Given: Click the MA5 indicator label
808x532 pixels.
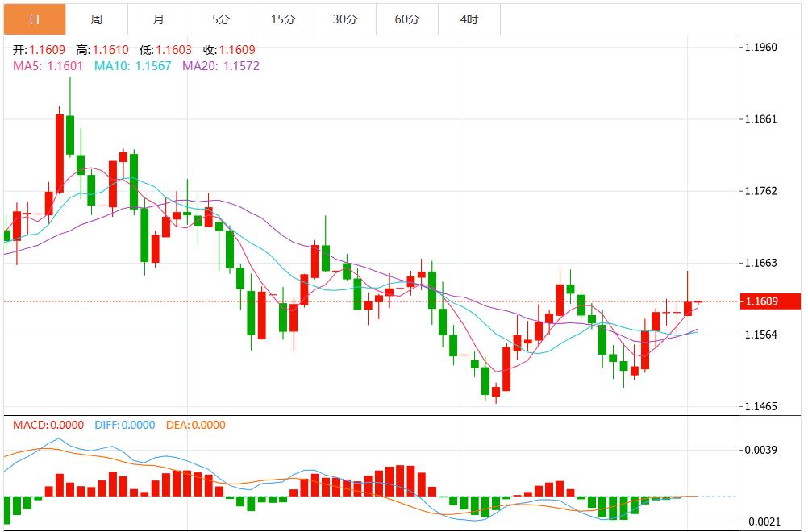Looking at the screenshot, I should click(47, 66).
